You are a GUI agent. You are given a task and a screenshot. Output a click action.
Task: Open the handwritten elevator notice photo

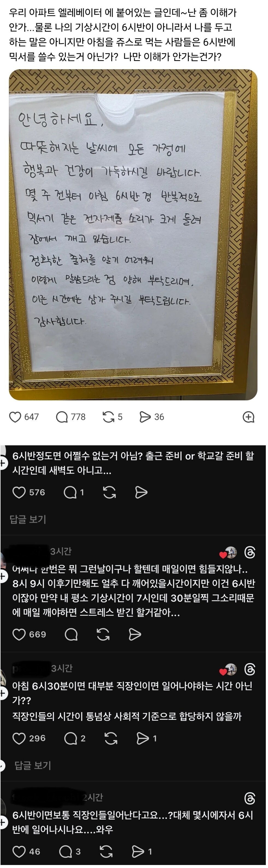[x=133, y=235]
